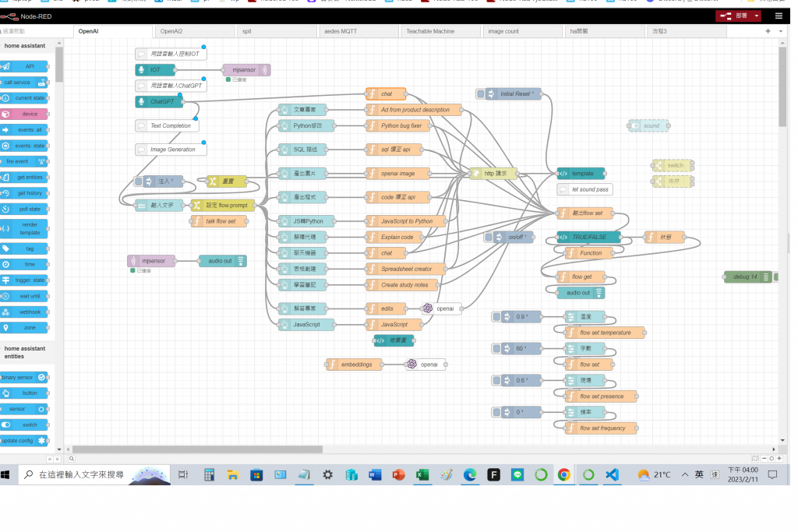Select the 設定 flow prompt change node
Image resolution: width=798 pixels, height=532 pixels.
[x=222, y=206]
